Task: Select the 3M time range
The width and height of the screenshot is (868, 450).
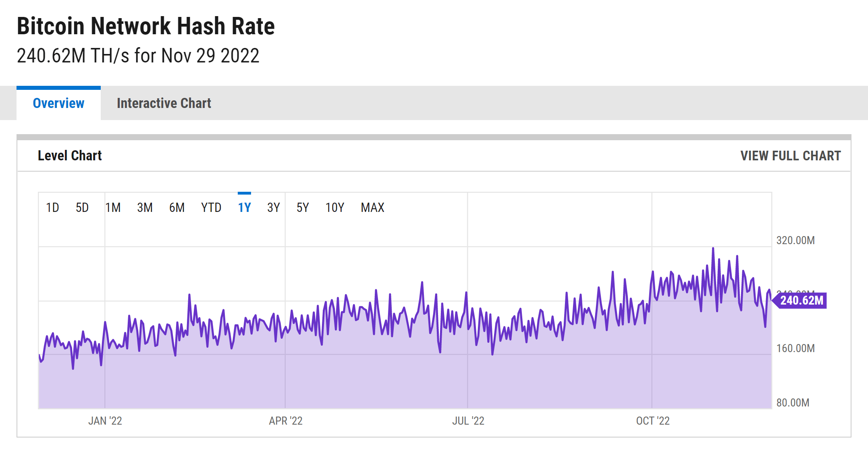Action: click(x=145, y=207)
